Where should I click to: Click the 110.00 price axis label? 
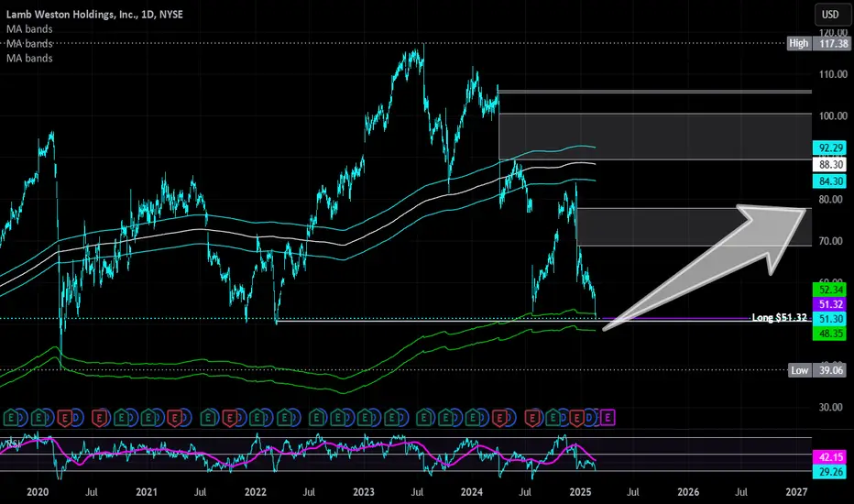coord(833,74)
